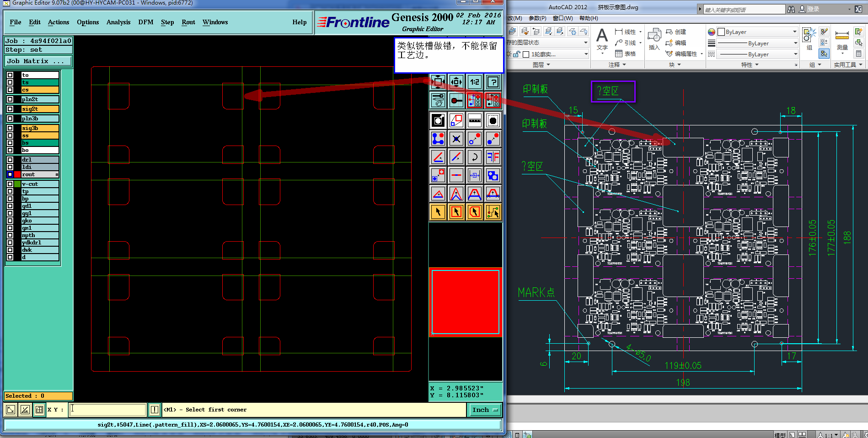Click the AutoCAD keyword search field
The width and height of the screenshot is (868, 438).
[744, 9]
